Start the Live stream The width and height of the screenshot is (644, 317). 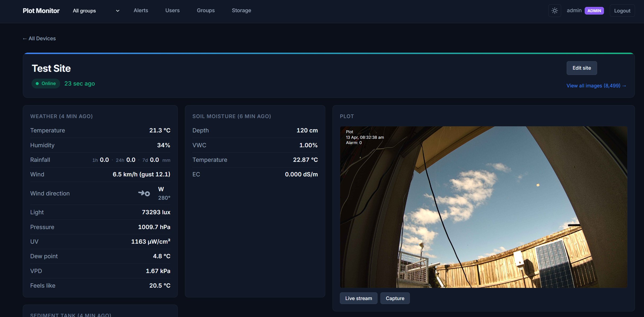(358, 298)
